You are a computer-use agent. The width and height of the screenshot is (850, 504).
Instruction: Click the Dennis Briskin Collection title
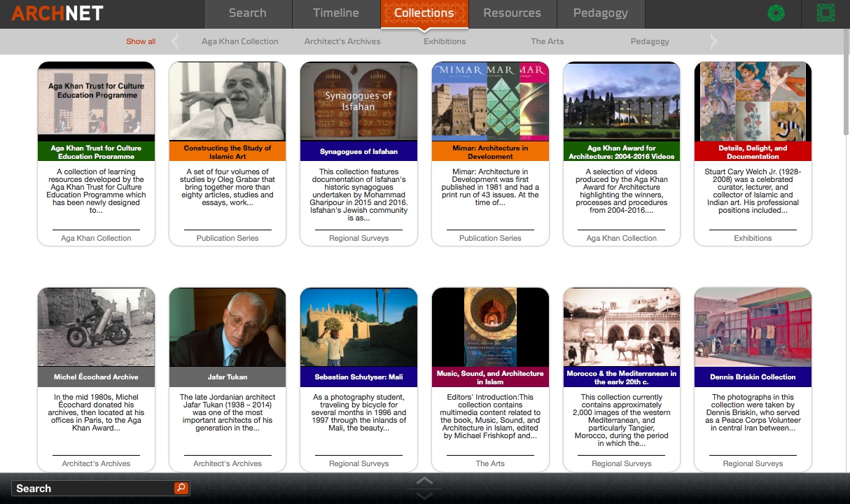tap(753, 377)
